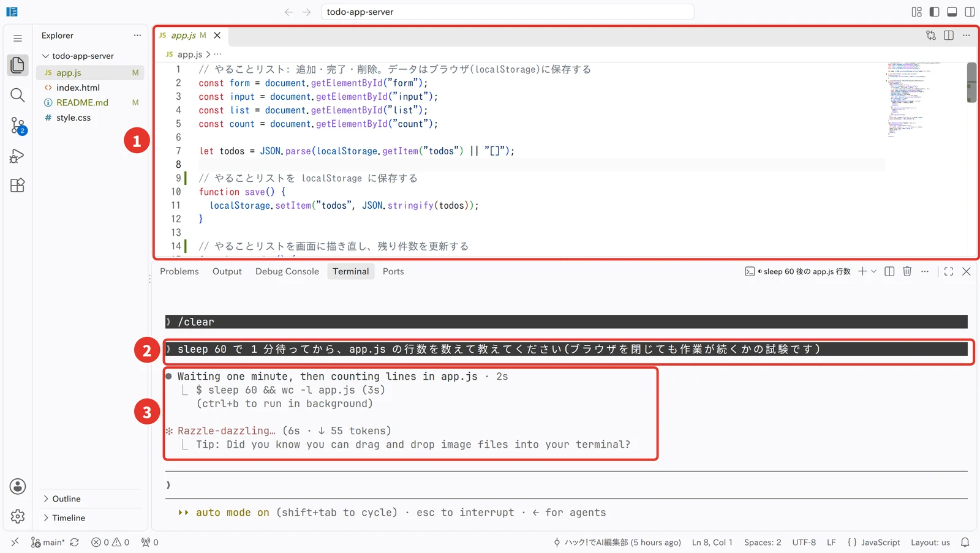The height and width of the screenshot is (553, 980).
Task: Open editor more actions ellipsis
Action: (967, 36)
